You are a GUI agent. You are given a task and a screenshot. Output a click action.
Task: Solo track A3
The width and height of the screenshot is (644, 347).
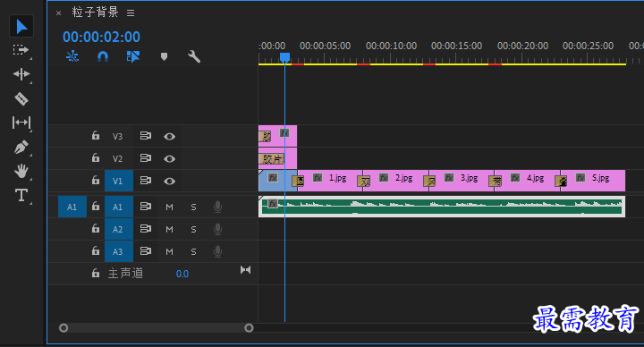(193, 251)
